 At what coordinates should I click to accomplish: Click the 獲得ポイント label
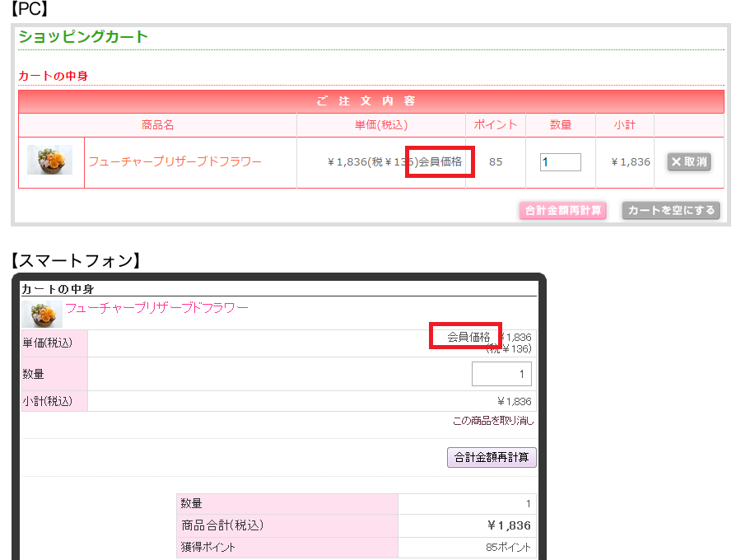coord(208,548)
